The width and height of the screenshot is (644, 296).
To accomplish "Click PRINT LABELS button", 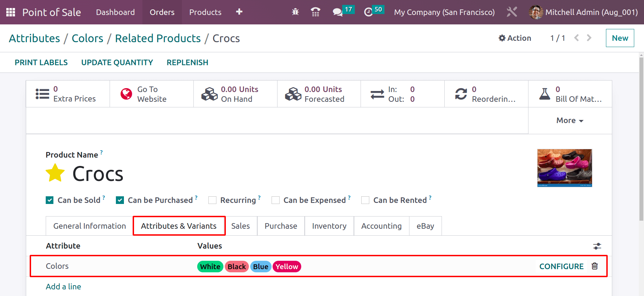I will tap(41, 62).
